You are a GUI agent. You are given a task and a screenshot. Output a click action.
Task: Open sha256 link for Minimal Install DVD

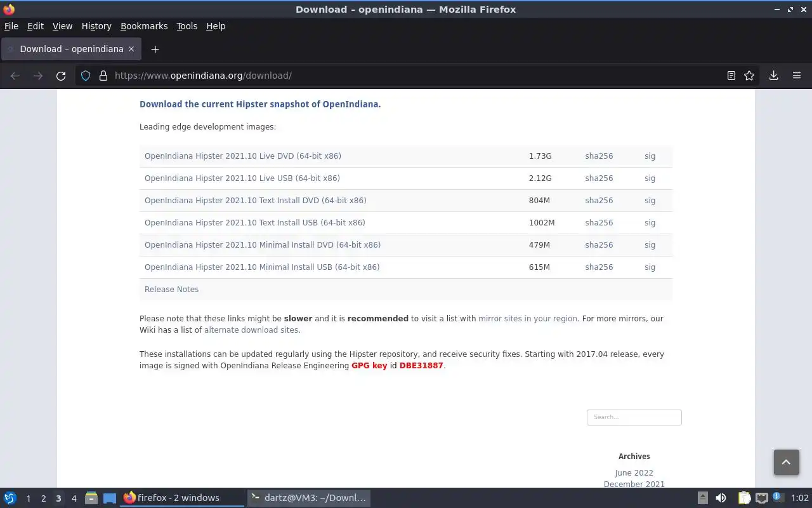click(x=599, y=245)
